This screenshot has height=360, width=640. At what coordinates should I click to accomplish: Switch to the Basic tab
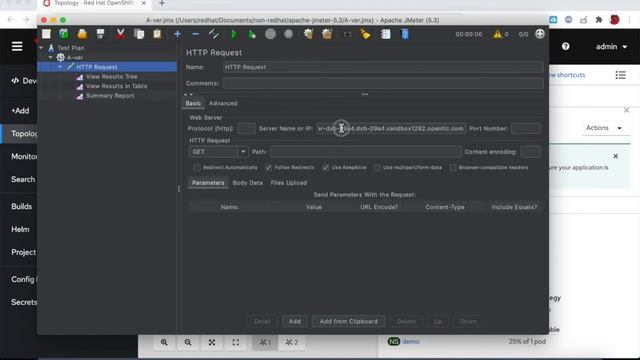(193, 103)
